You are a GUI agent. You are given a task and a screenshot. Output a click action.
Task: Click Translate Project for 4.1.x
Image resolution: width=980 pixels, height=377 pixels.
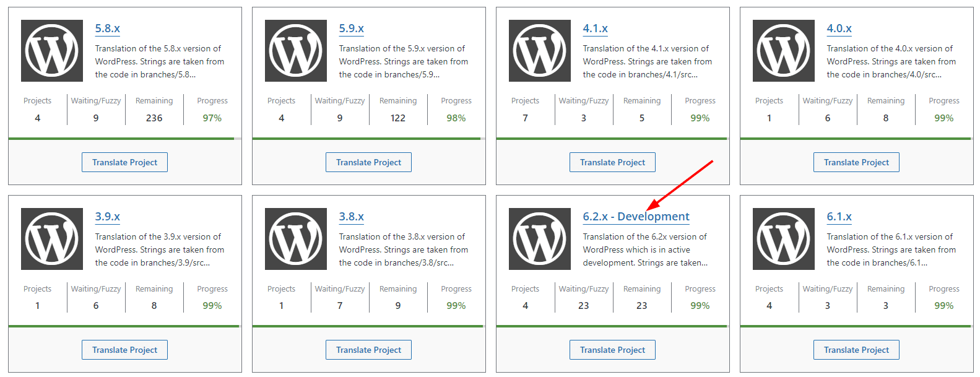click(x=612, y=162)
